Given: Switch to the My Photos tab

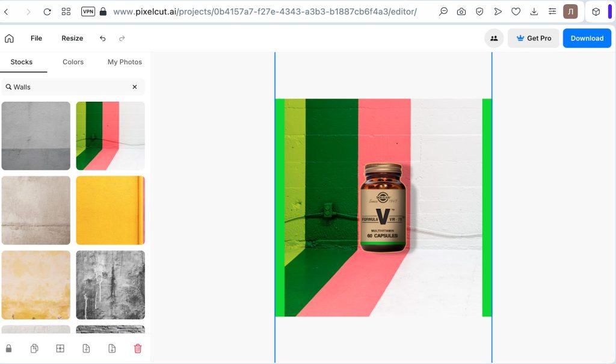Looking at the screenshot, I should tap(125, 62).
